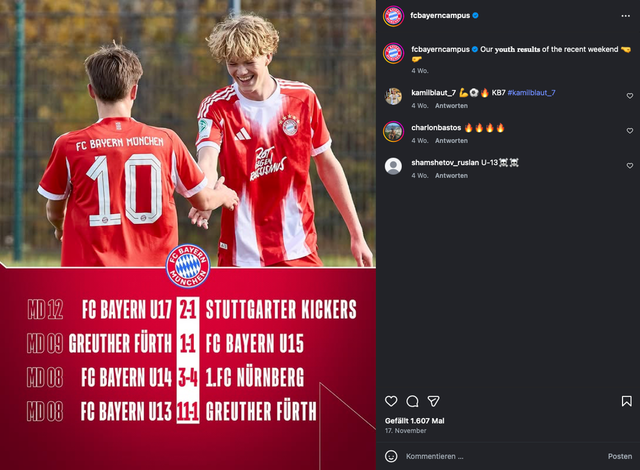This screenshot has height=470, width=640.
Task: Share the post via paper plane icon
Action: [433, 401]
